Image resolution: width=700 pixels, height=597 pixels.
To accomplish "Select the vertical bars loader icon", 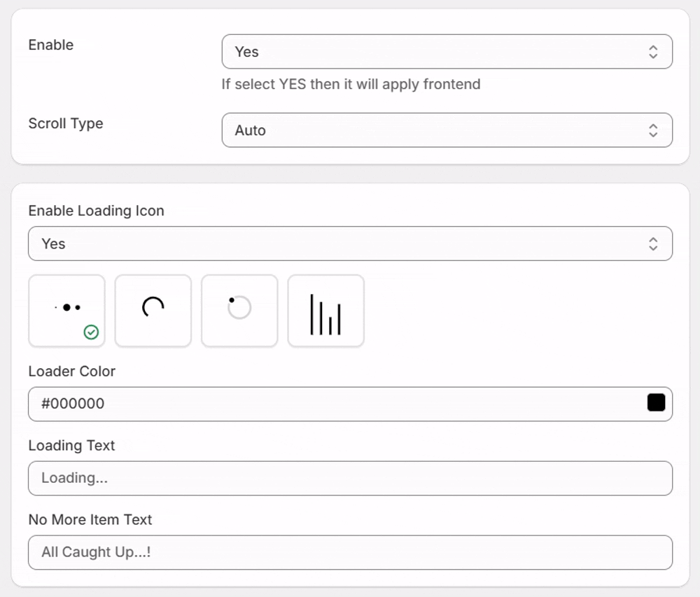I will coord(326,311).
